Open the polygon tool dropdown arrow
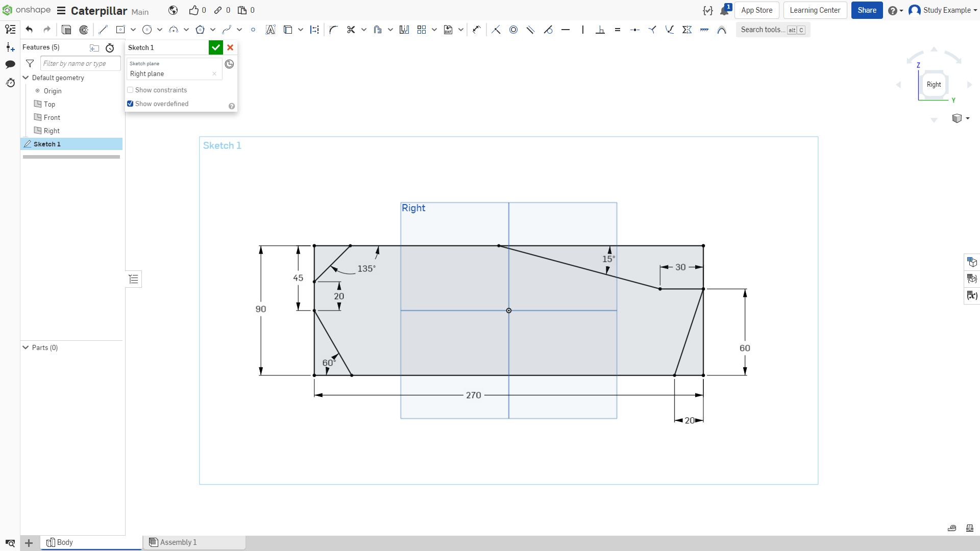This screenshot has height=551, width=980. [x=213, y=30]
